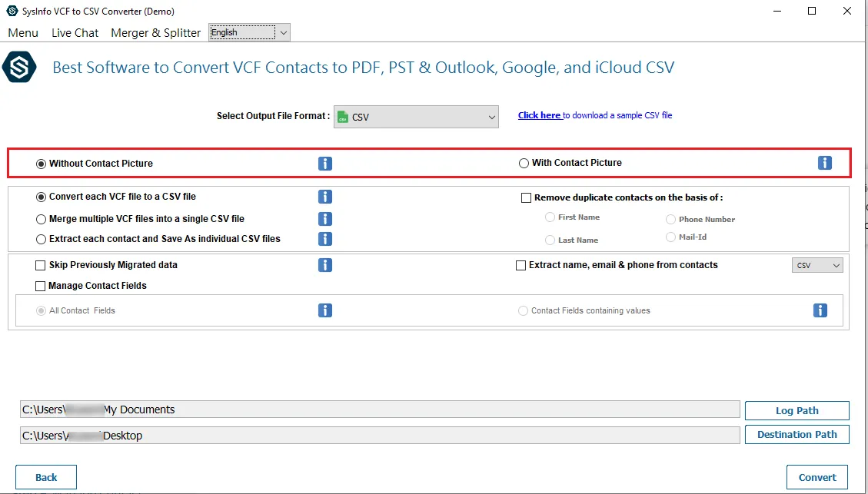
Task: Click info icon beside Without Contact Picture
Action: (325, 164)
